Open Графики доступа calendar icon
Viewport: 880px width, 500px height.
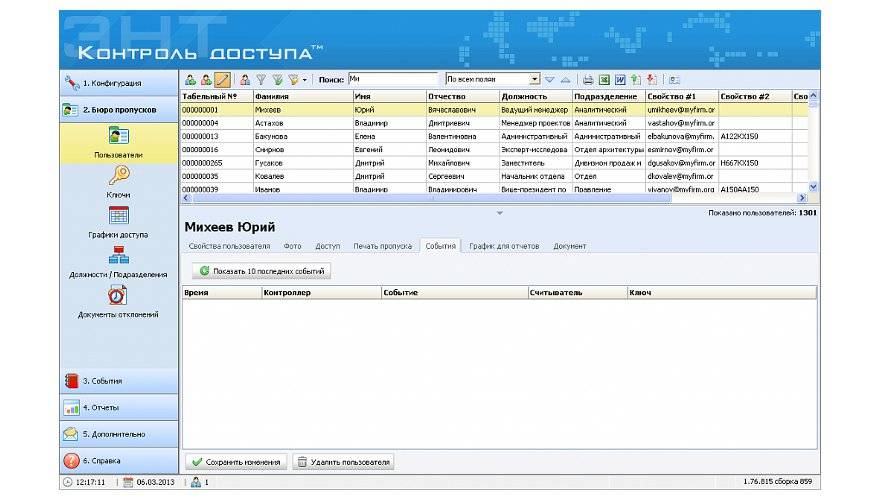point(118,216)
